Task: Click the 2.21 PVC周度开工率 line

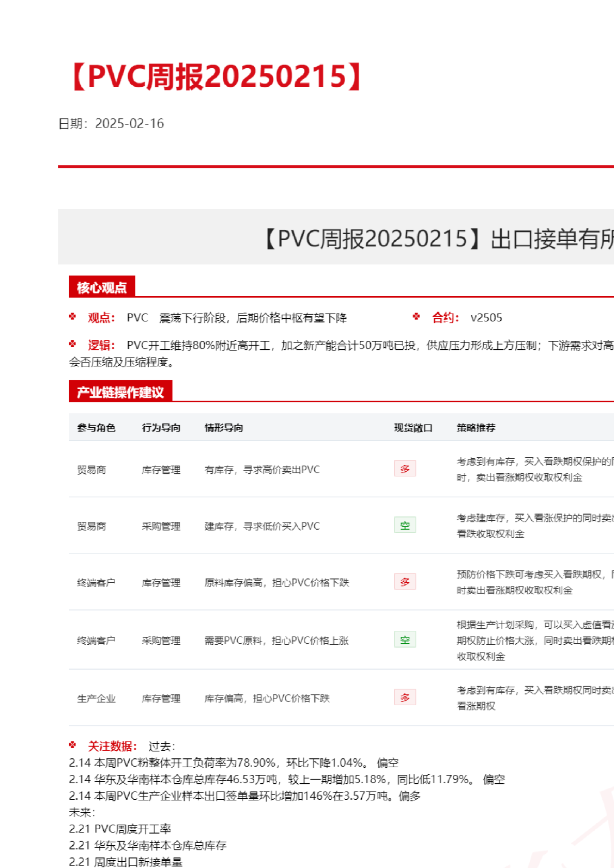Action: tap(120, 829)
